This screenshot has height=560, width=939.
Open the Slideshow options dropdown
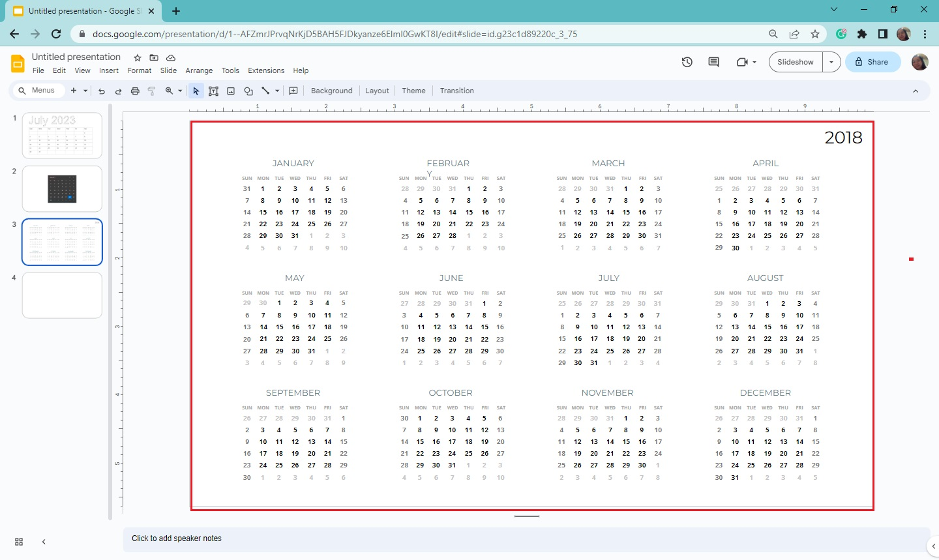(x=831, y=62)
